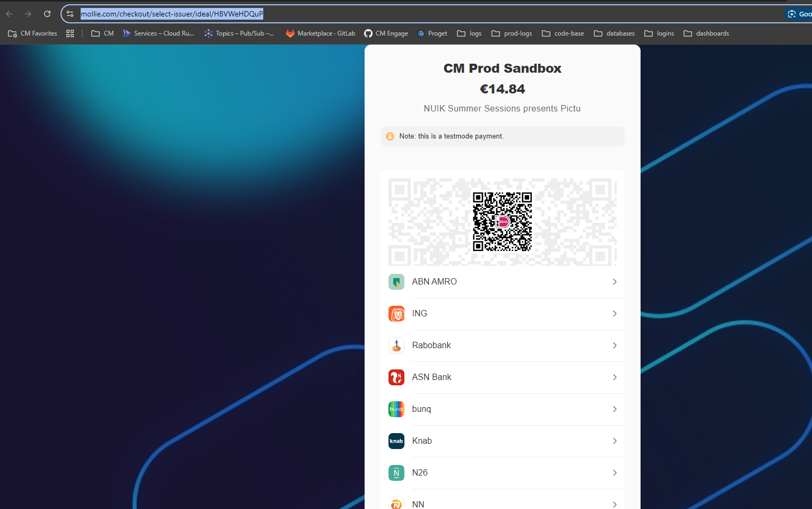Image resolution: width=812 pixels, height=509 pixels.
Task: Open the databases bookmark folder
Action: [x=614, y=33]
